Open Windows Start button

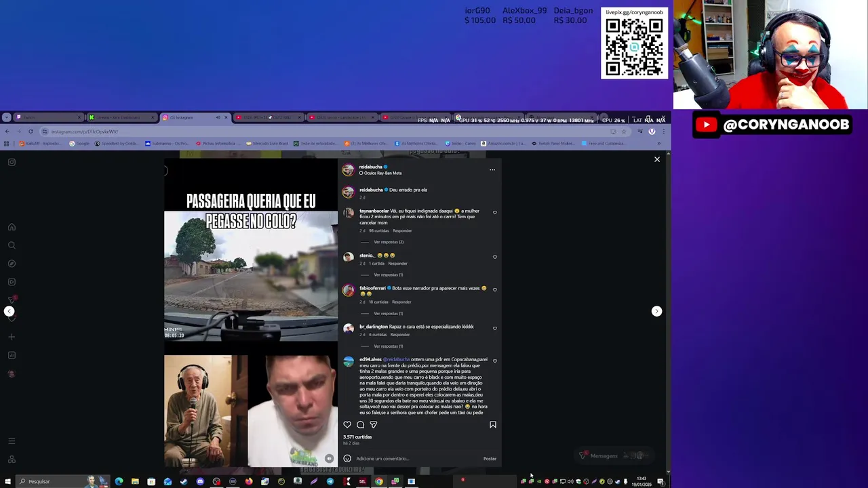(x=7, y=481)
